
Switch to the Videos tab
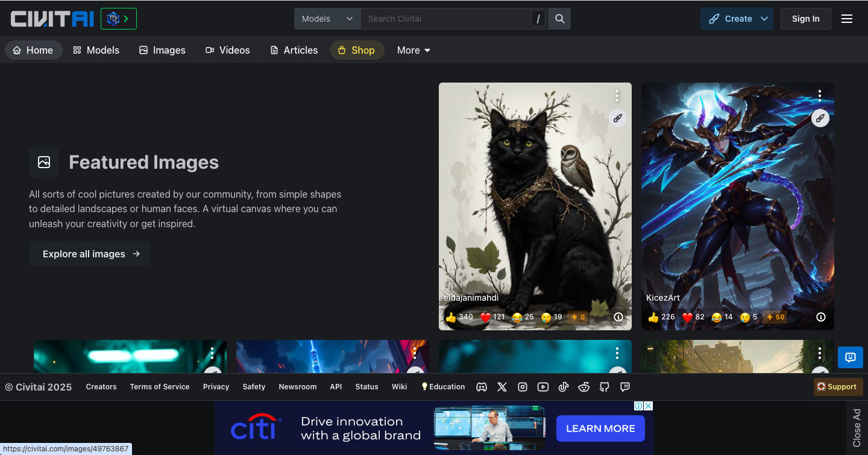[x=227, y=50]
